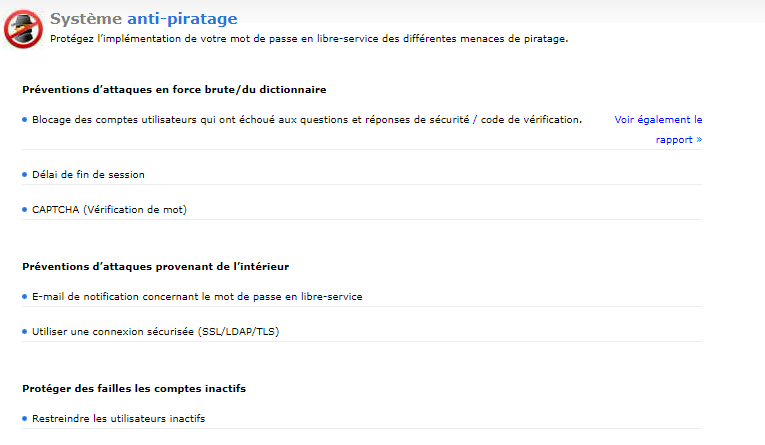Open "Délai de fin de session"
The height and width of the screenshot is (445, 765).
[x=88, y=174]
